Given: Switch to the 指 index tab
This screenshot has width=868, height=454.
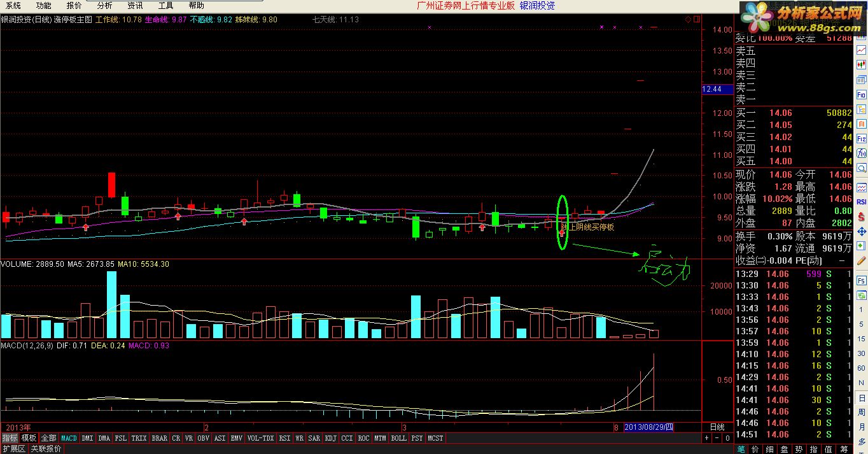Looking at the screenshot, I should 813,450.
